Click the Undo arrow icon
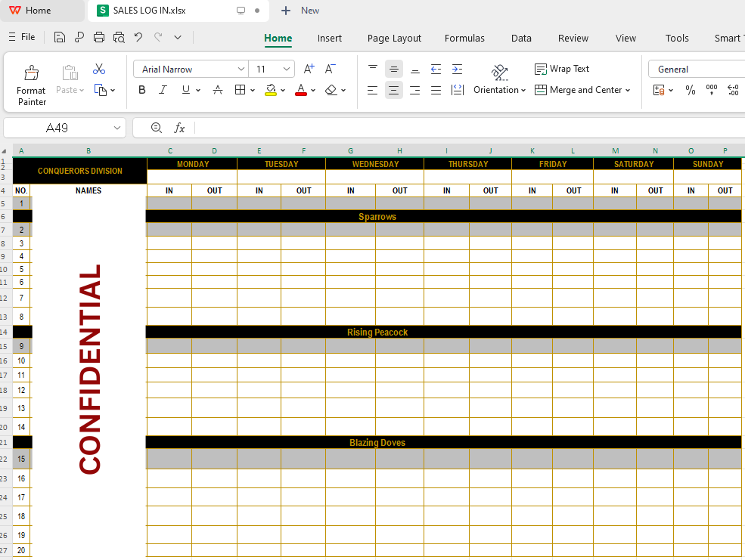The width and height of the screenshot is (745, 560). point(138,37)
